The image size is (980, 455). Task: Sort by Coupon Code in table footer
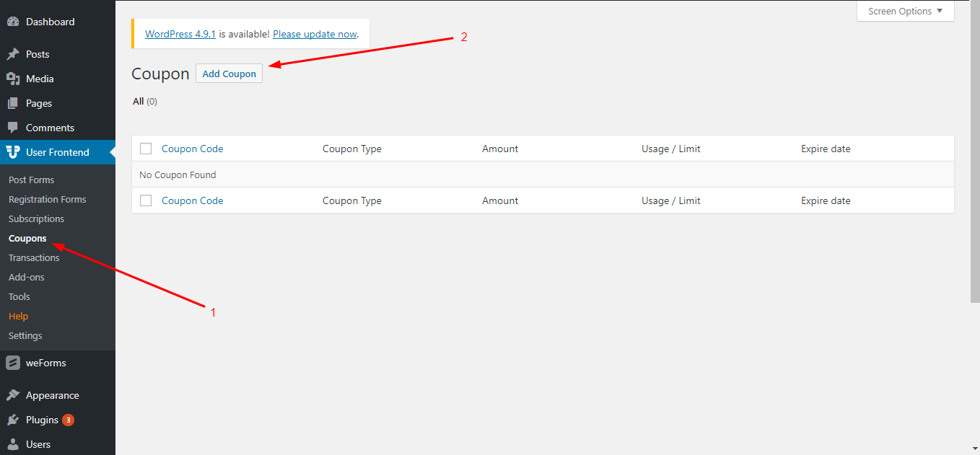[192, 200]
